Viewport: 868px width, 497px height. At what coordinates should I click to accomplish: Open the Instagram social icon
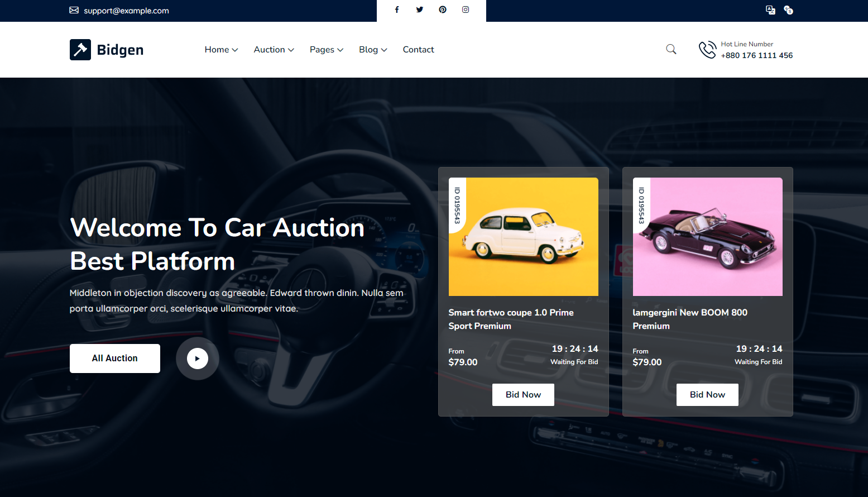466,9
